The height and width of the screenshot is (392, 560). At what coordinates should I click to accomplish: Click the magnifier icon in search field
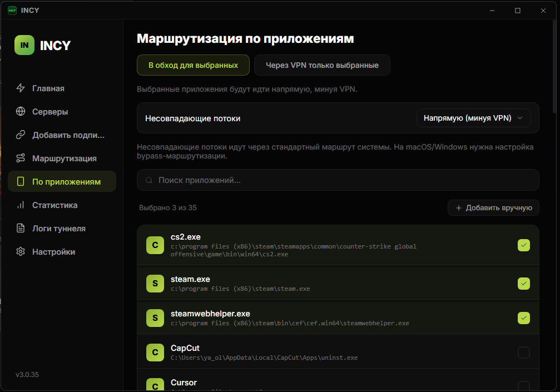pyautogui.click(x=149, y=180)
